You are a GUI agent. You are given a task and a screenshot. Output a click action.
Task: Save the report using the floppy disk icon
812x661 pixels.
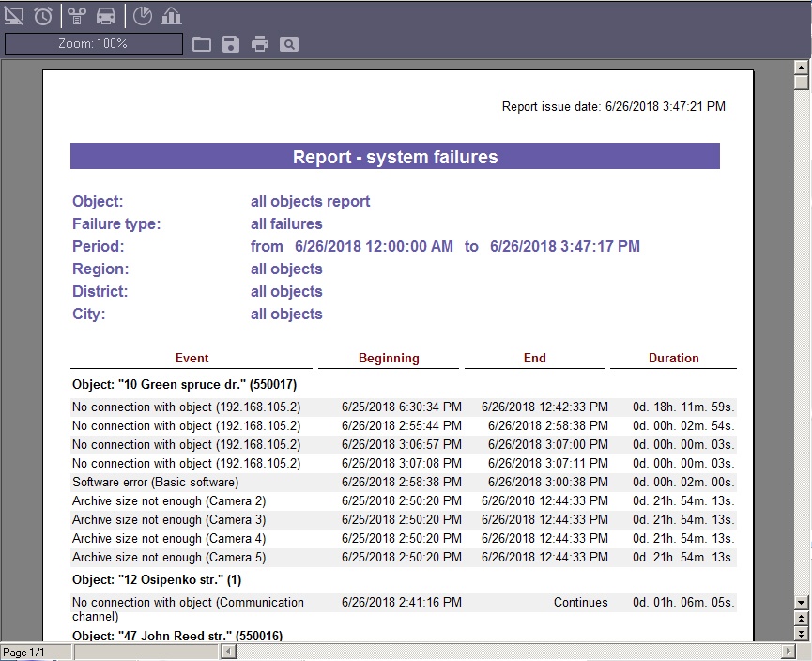231,44
